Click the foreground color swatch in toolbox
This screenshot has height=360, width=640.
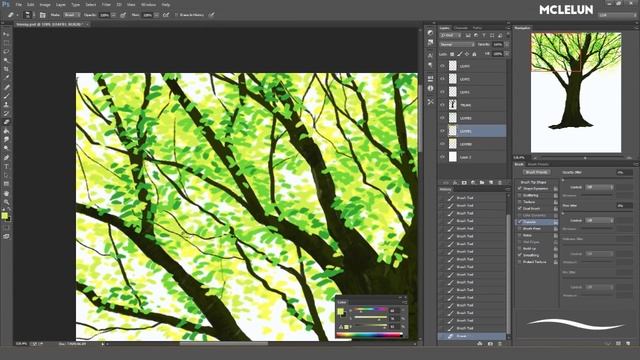4,216
